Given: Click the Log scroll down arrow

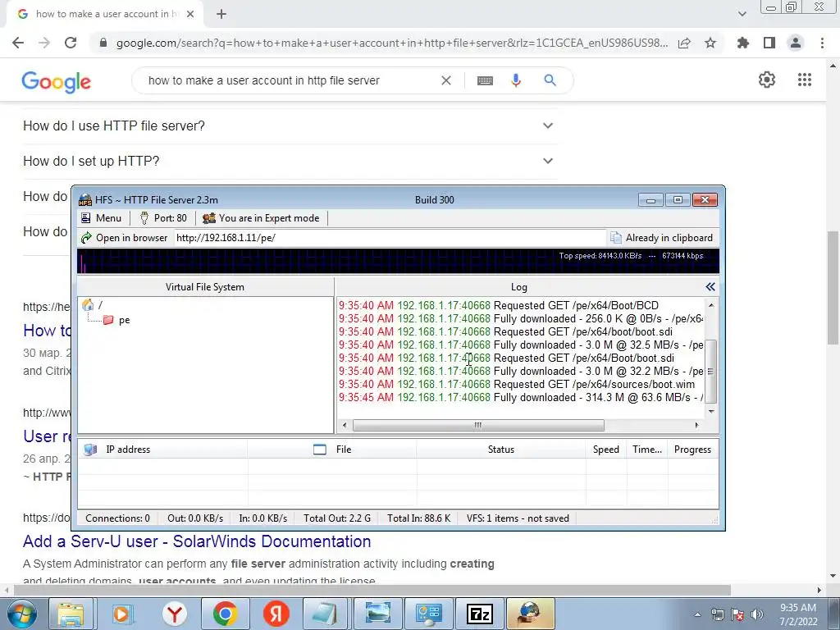Looking at the screenshot, I should (711, 412).
